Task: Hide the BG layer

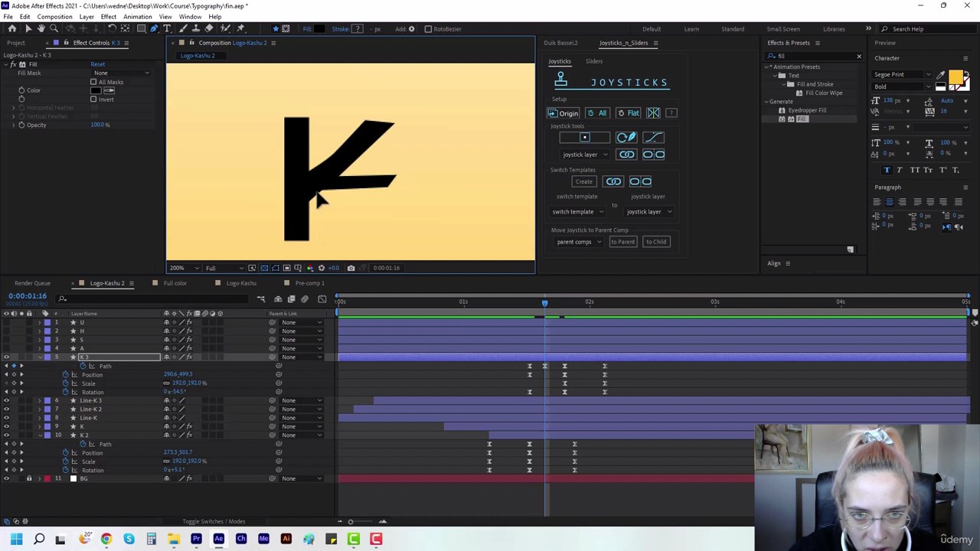Action: point(6,478)
